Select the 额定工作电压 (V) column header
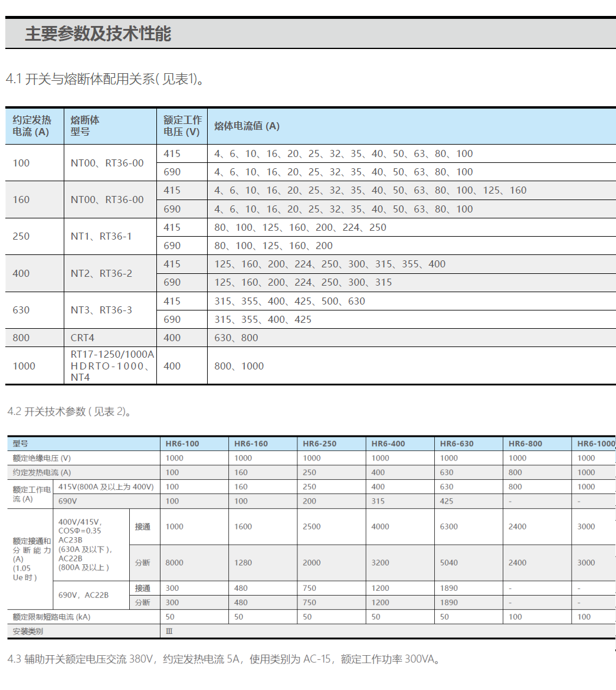This screenshot has height=690, width=616. (x=182, y=126)
